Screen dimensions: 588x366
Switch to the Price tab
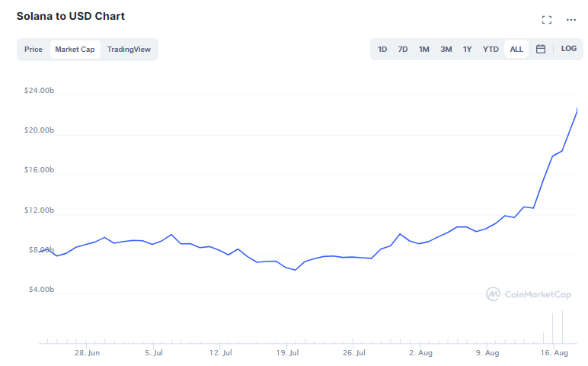[34, 50]
